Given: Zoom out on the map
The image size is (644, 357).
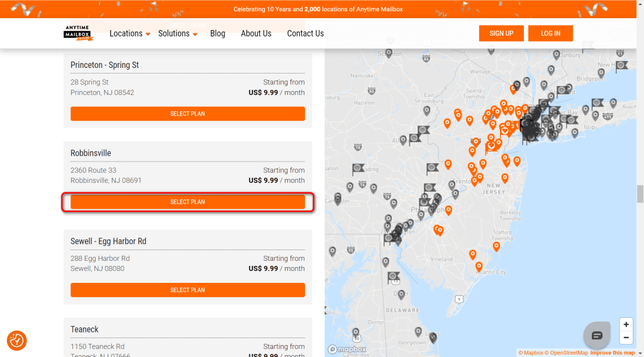Looking at the screenshot, I should (626, 338).
